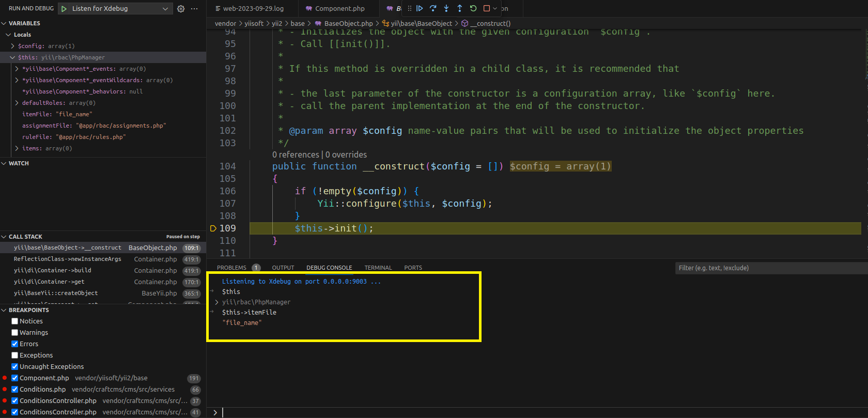
Task: Collapse the VARIABLES section
Action: point(4,23)
